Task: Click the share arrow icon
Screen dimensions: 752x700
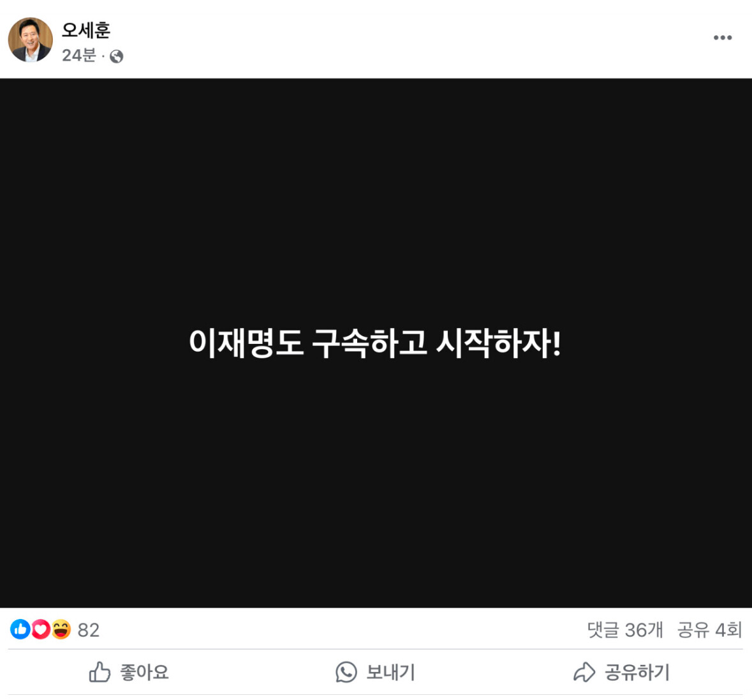Action: click(x=584, y=672)
